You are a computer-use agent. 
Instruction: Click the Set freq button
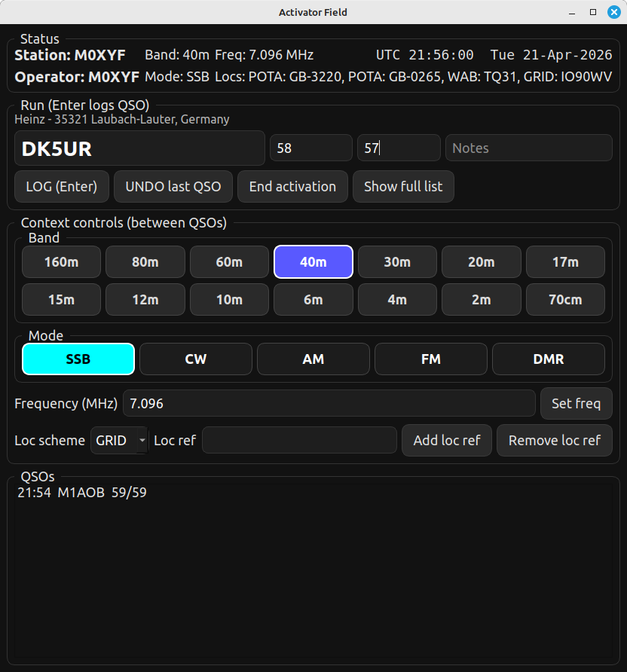(576, 404)
